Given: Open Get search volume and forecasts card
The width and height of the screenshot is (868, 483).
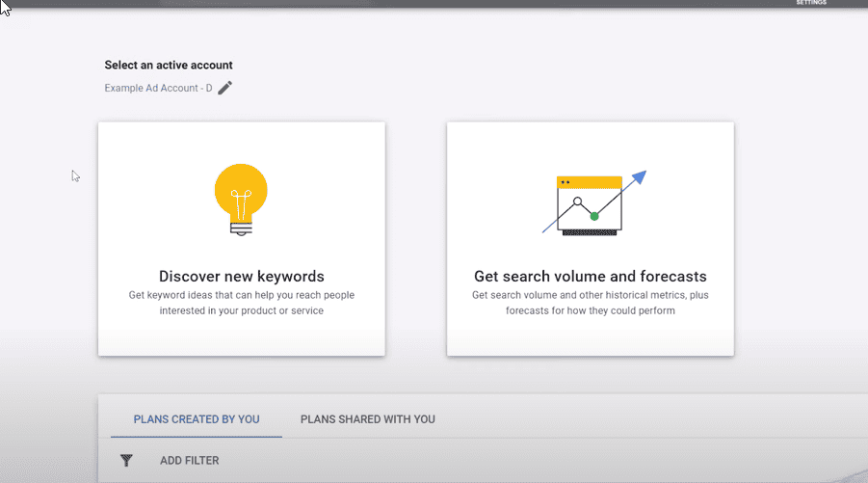Looking at the screenshot, I should pos(591,239).
